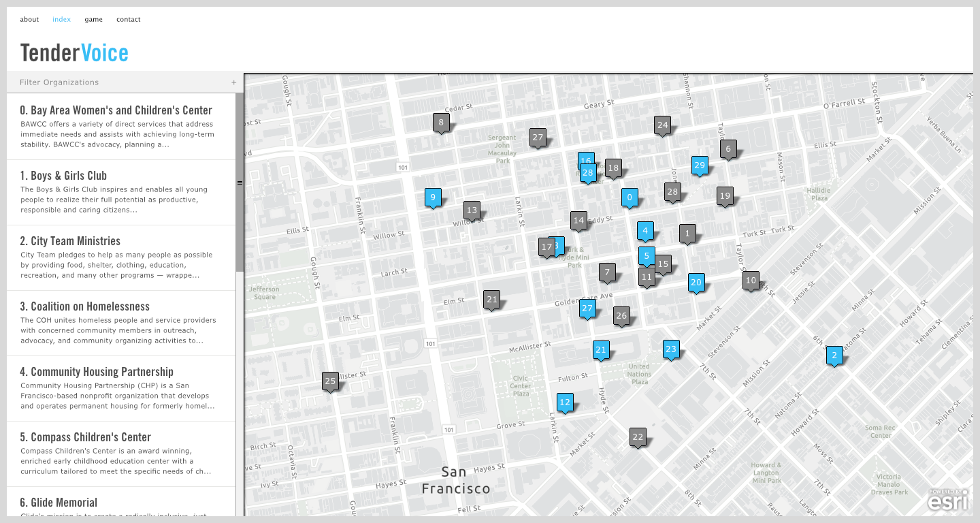Click the sidebar collapse handle icon
This screenshot has width=980, height=523.
pos(240,183)
